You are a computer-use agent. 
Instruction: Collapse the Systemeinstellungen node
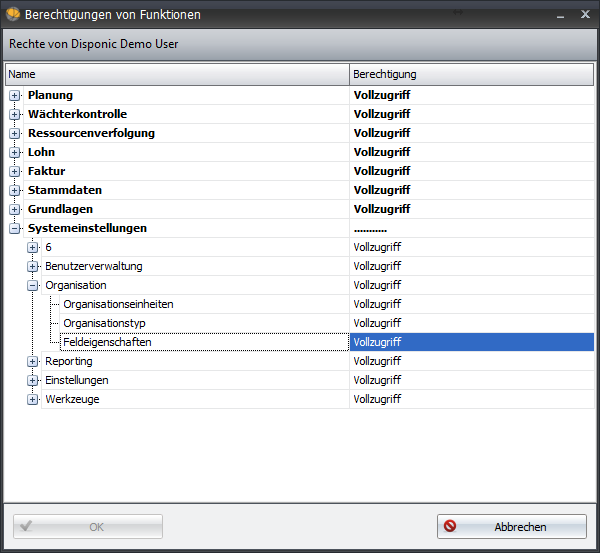15,228
